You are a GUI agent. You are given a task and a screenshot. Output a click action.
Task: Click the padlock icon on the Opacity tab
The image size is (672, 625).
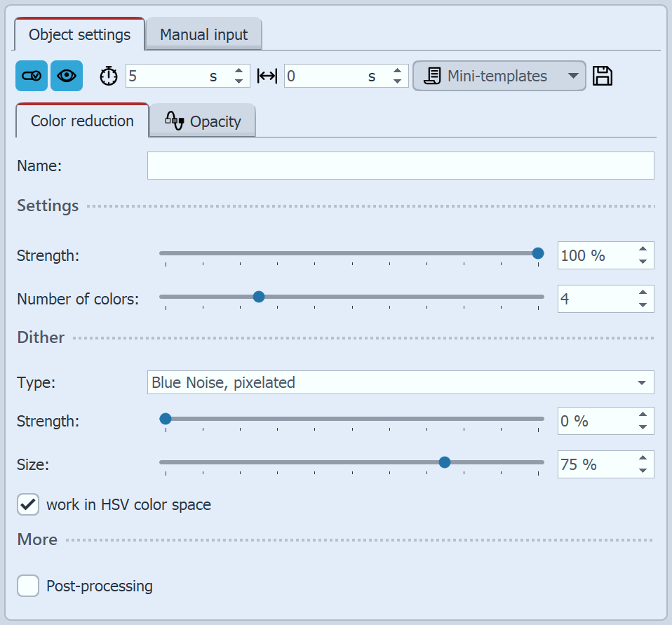tap(174, 119)
